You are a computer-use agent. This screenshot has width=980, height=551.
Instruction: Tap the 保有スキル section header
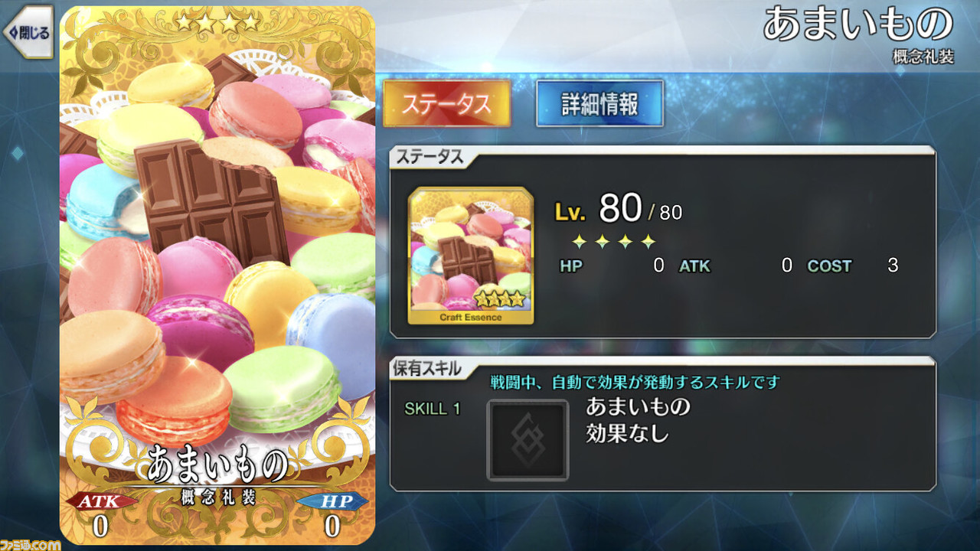click(x=429, y=369)
